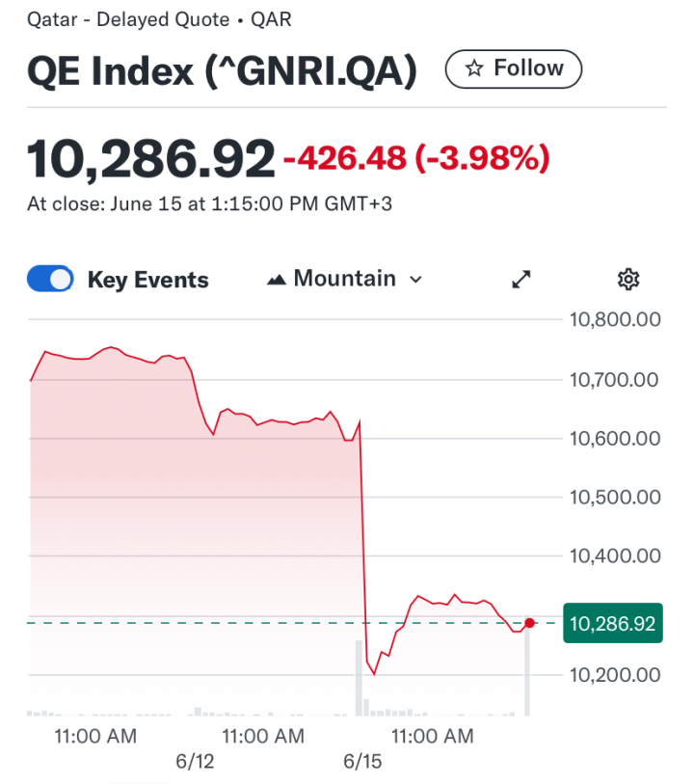Toggle the Key Events switch off
694x784 pixels.
[x=50, y=280]
